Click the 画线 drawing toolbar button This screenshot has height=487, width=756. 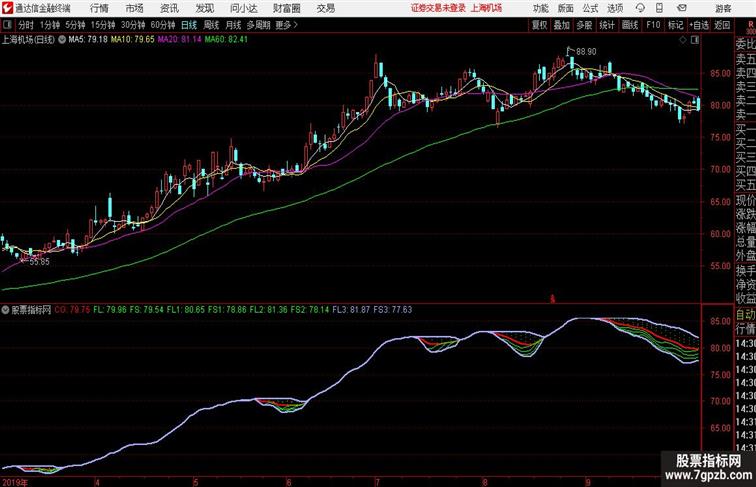point(630,25)
